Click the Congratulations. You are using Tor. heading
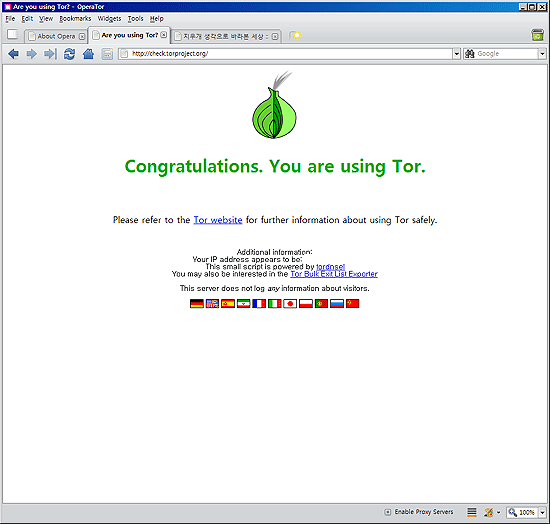550x524 pixels. (x=275, y=167)
